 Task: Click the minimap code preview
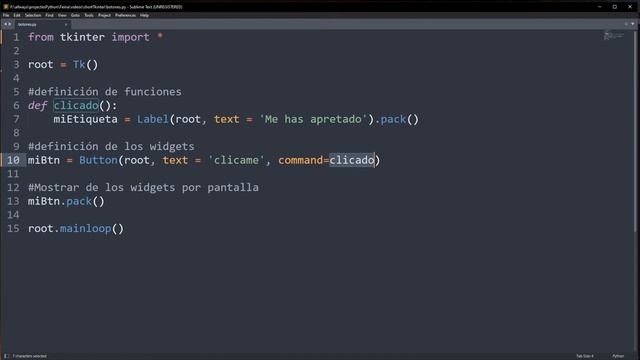(613, 36)
